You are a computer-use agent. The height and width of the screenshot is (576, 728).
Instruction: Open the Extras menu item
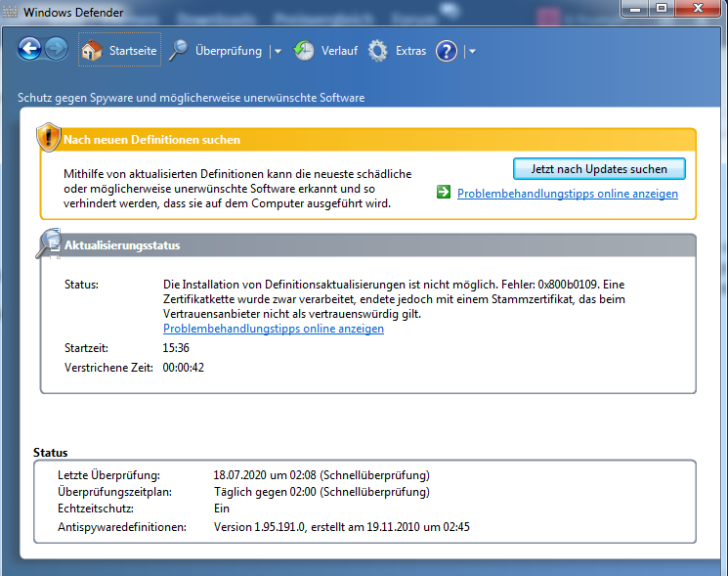pos(410,50)
